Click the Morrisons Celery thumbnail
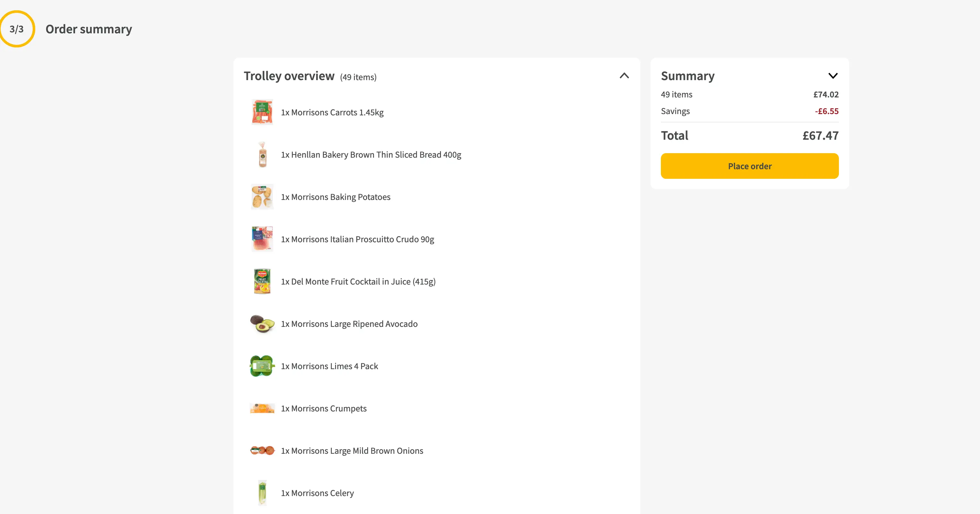 (262, 493)
